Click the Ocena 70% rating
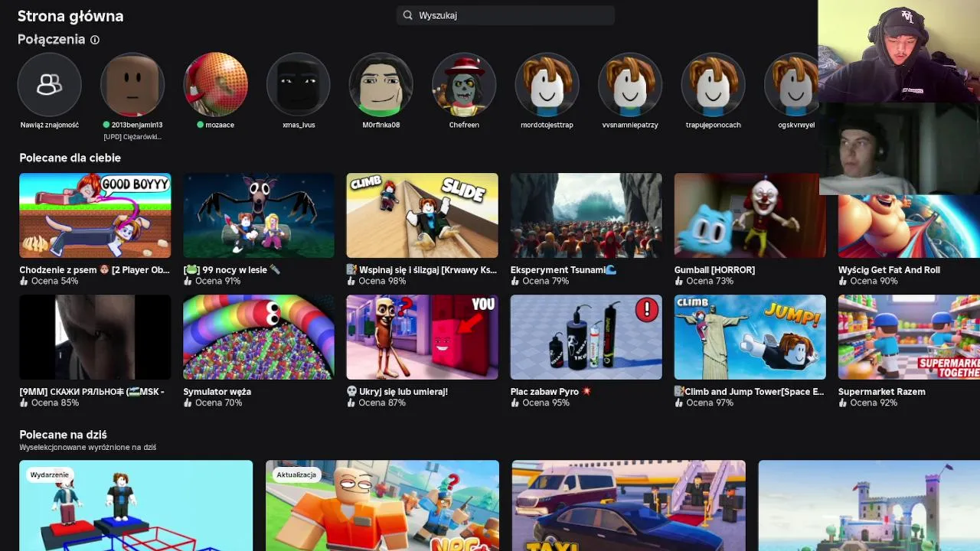This screenshot has width=980, height=551. (x=213, y=403)
